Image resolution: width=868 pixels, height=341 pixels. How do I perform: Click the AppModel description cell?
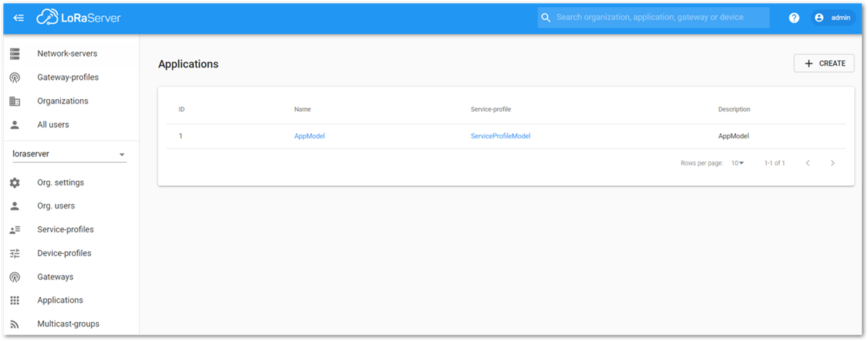(733, 136)
